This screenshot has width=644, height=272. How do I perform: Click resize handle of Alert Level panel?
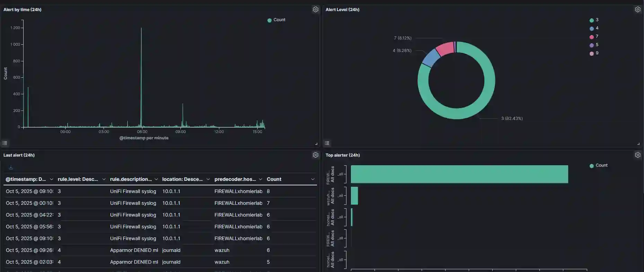pyautogui.click(x=638, y=143)
